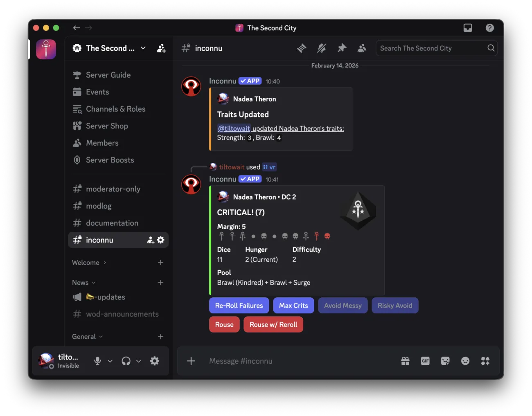
Task: Open the emoji picker
Action: (465, 361)
